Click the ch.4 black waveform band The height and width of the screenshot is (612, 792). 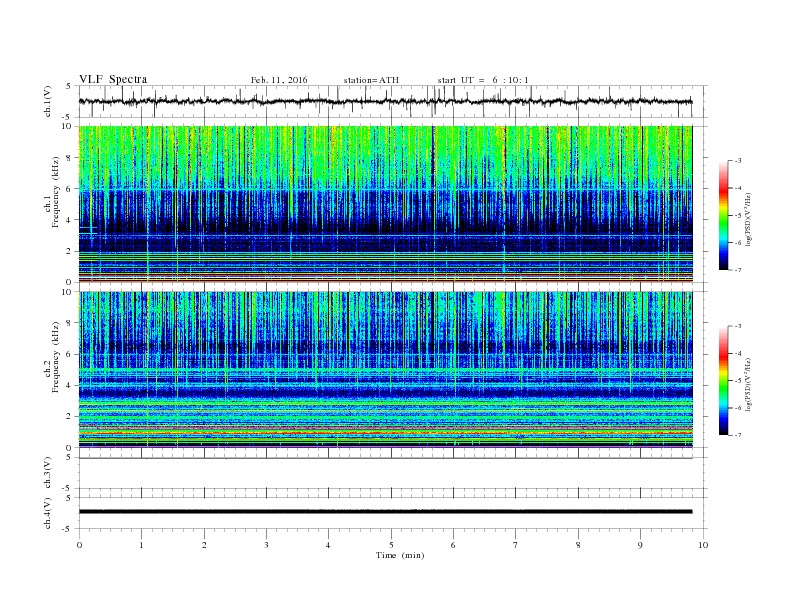[385, 512]
